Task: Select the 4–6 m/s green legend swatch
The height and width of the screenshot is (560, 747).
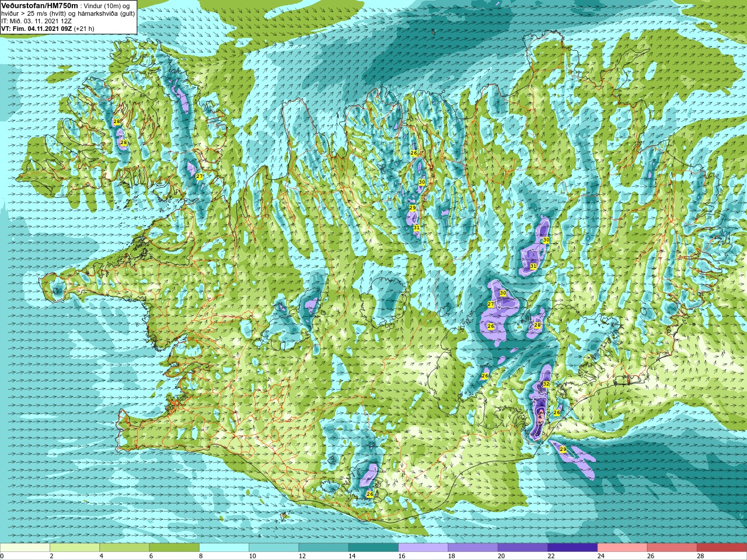Action: [124, 547]
